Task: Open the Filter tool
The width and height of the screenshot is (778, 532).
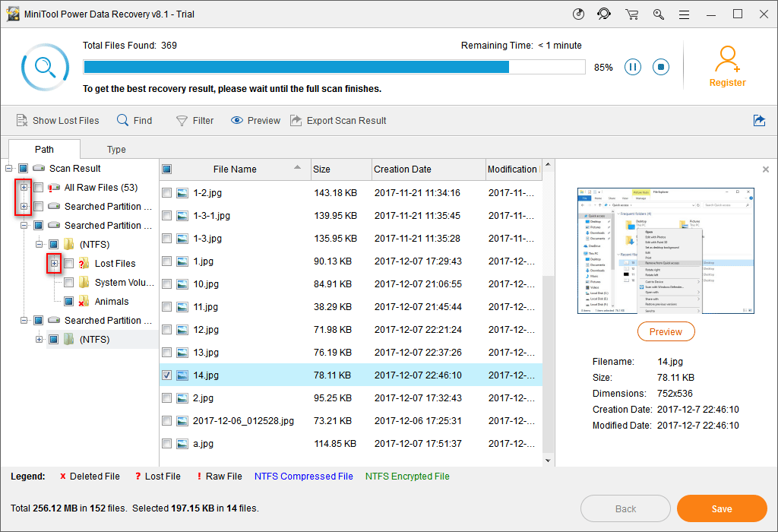Action: point(194,120)
